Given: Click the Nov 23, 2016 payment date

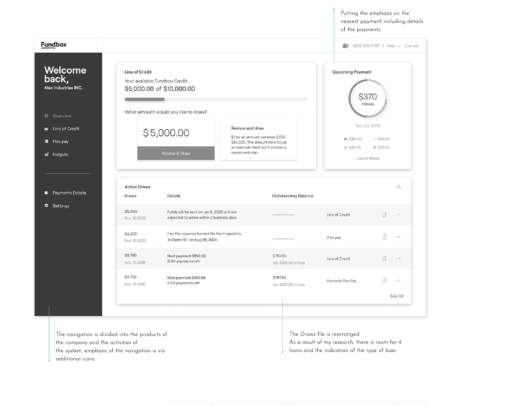Looking at the screenshot, I should point(368,126).
